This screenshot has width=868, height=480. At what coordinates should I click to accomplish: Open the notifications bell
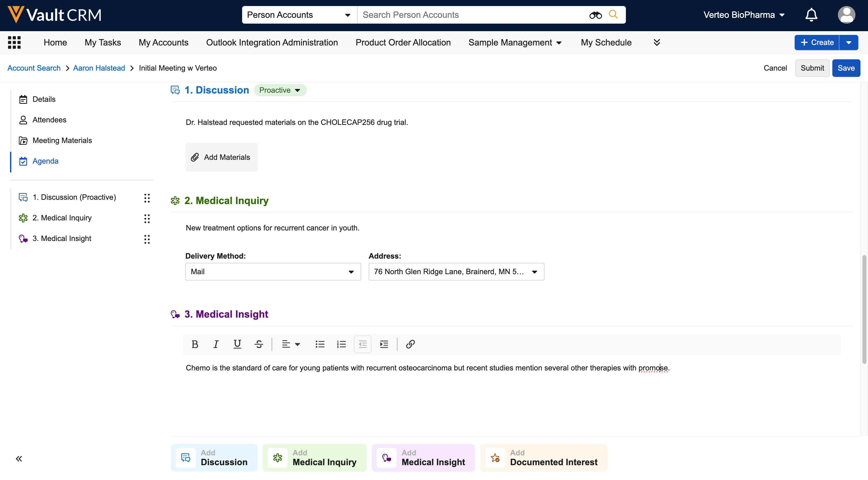[811, 15]
